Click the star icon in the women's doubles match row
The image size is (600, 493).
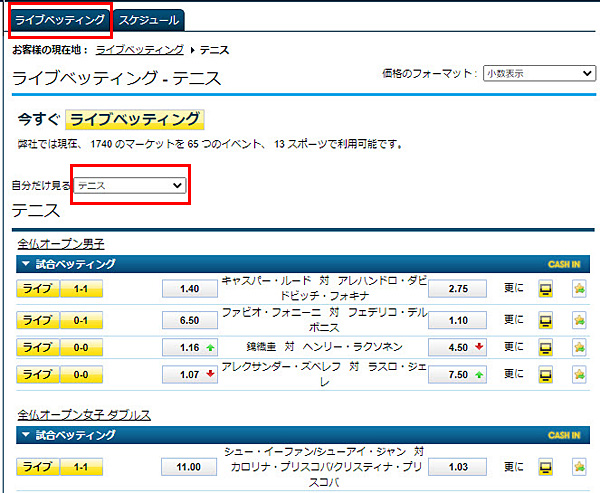coord(579,467)
